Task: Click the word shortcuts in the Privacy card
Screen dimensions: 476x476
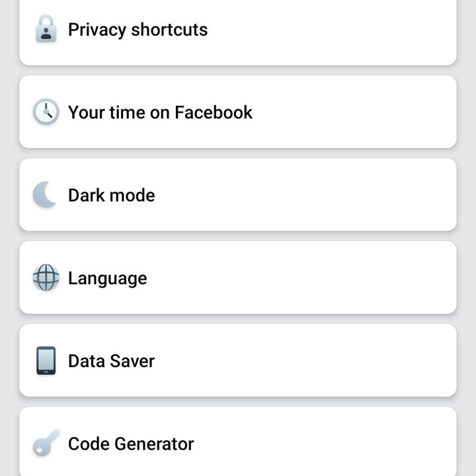Action: pos(169,30)
